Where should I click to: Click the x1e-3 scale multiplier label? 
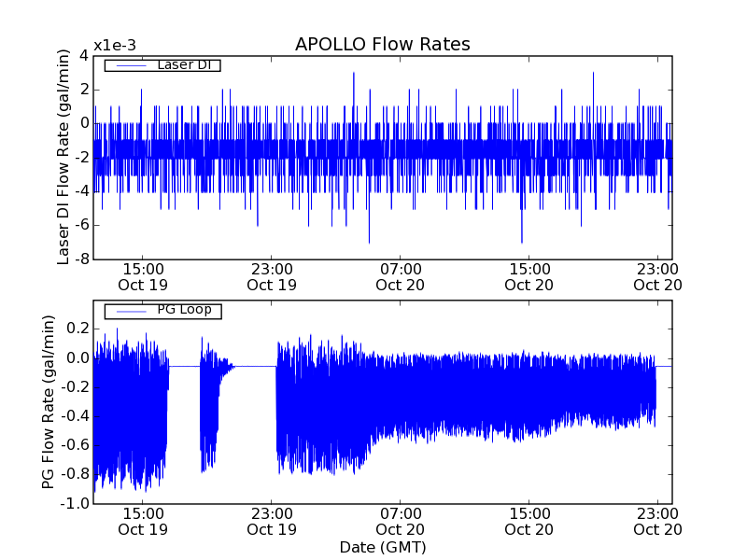point(115,46)
